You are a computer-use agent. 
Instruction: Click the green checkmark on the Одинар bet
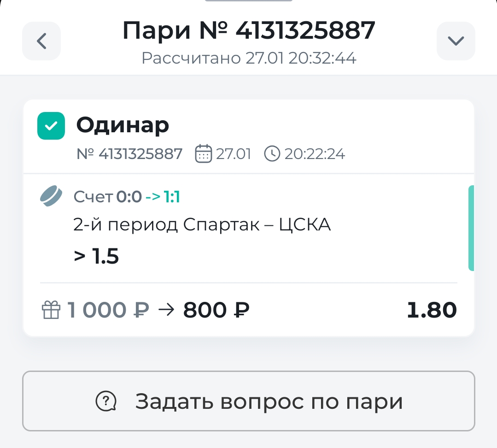[x=51, y=125]
